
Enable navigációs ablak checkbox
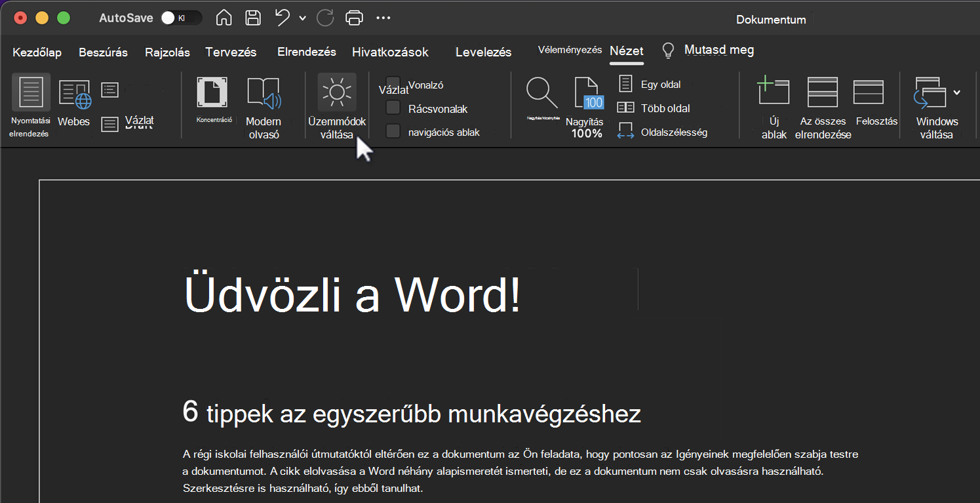(393, 131)
